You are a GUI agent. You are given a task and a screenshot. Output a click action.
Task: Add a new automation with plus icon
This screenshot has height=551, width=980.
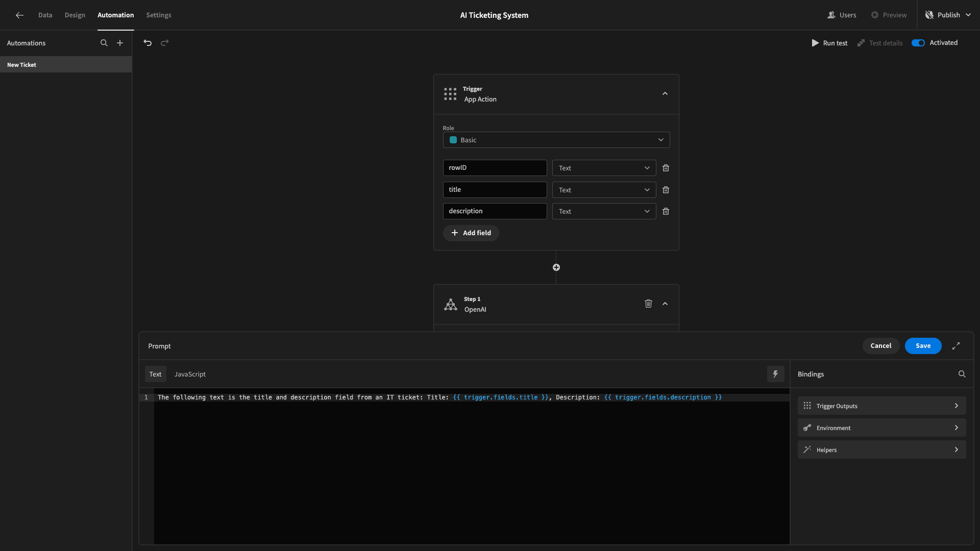point(120,43)
